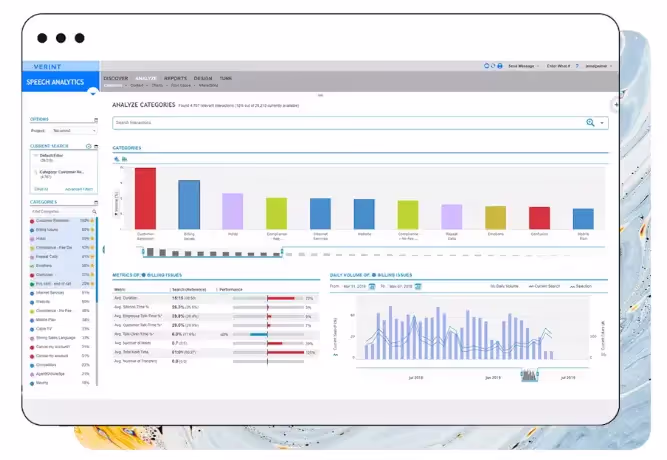This screenshot has width=667, height=460.
Task: Select the Customer Retention category in the list
Action: (63, 221)
